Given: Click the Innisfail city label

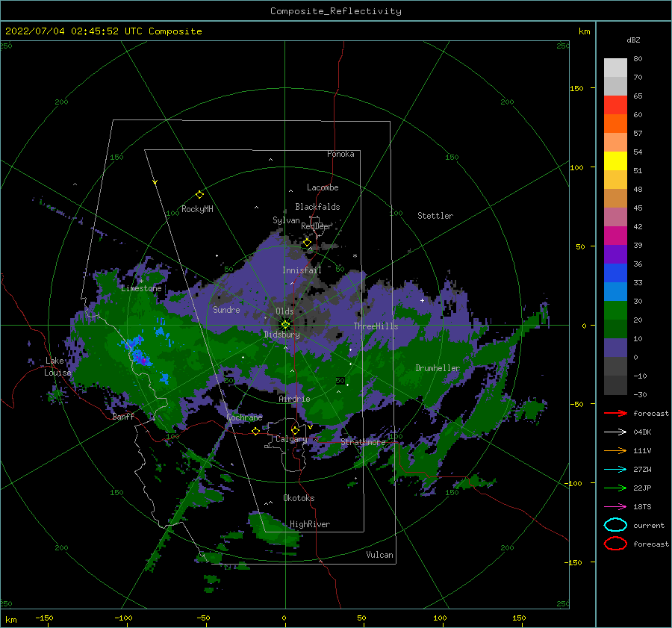Looking at the screenshot, I should (x=302, y=270).
